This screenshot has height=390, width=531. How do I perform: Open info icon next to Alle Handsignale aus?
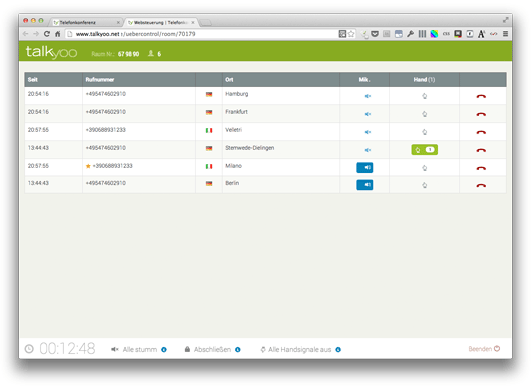coord(338,350)
